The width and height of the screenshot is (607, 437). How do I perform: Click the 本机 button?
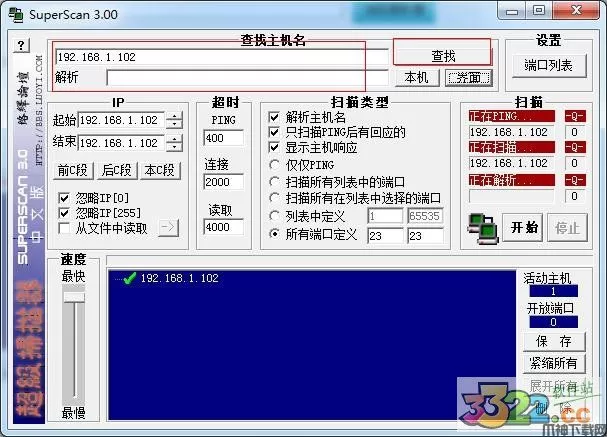[x=417, y=77]
